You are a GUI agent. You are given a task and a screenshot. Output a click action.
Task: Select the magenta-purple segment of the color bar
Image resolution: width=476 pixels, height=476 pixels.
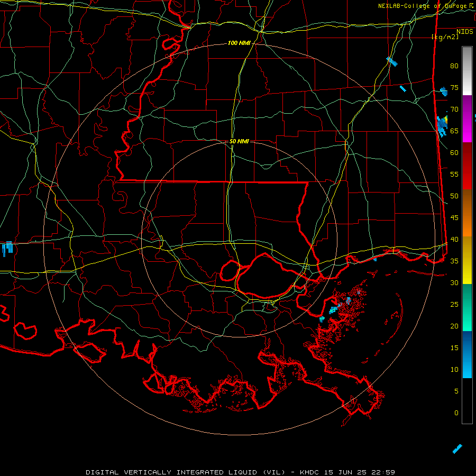point(467,119)
